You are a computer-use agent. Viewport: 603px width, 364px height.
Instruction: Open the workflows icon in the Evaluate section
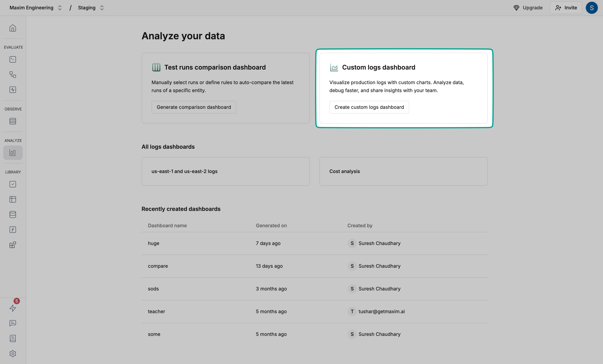click(x=13, y=75)
